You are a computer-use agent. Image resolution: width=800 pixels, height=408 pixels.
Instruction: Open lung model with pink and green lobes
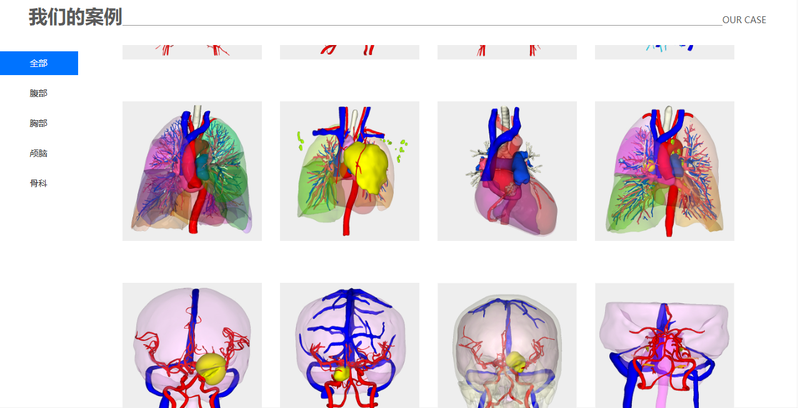[x=664, y=171]
